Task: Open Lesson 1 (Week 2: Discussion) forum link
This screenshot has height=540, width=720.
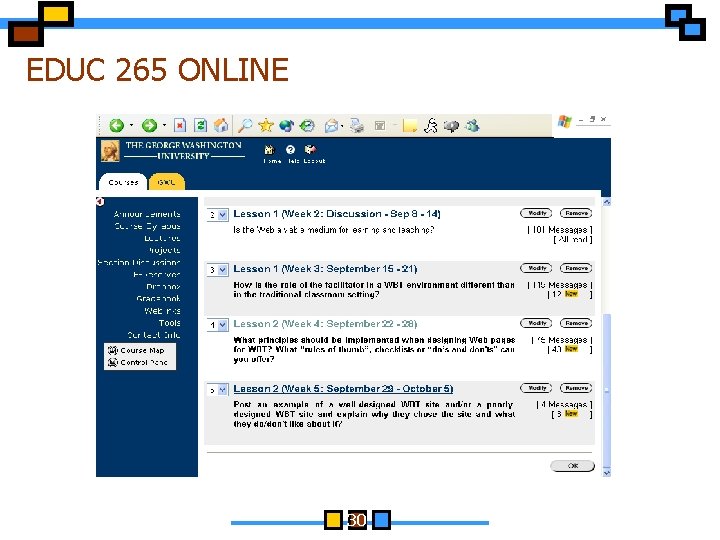Action: (x=337, y=214)
